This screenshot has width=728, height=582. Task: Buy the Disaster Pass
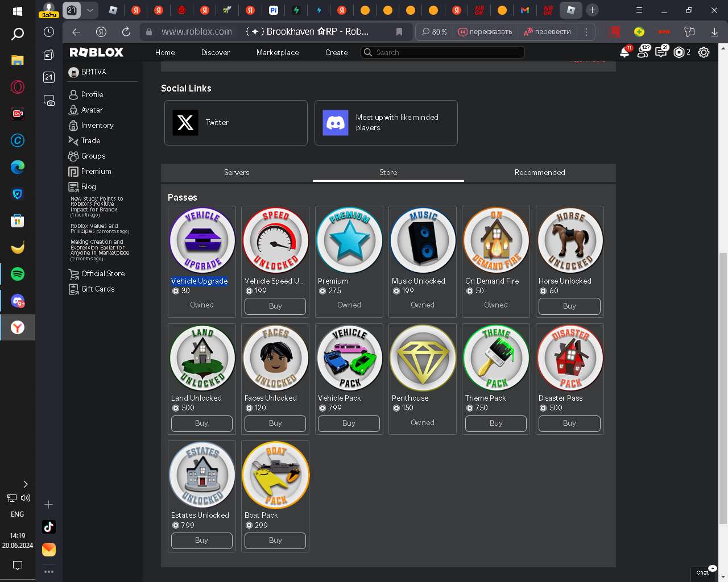click(569, 423)
